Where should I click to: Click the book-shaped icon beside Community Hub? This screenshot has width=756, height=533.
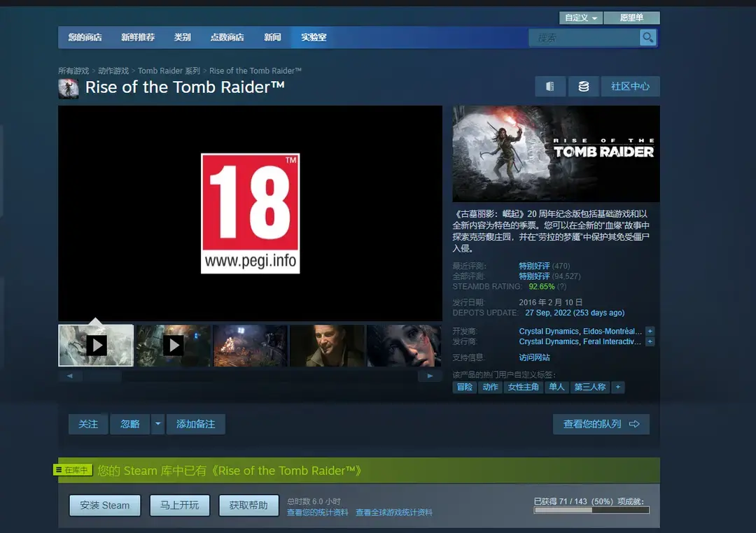pos(550,87)
